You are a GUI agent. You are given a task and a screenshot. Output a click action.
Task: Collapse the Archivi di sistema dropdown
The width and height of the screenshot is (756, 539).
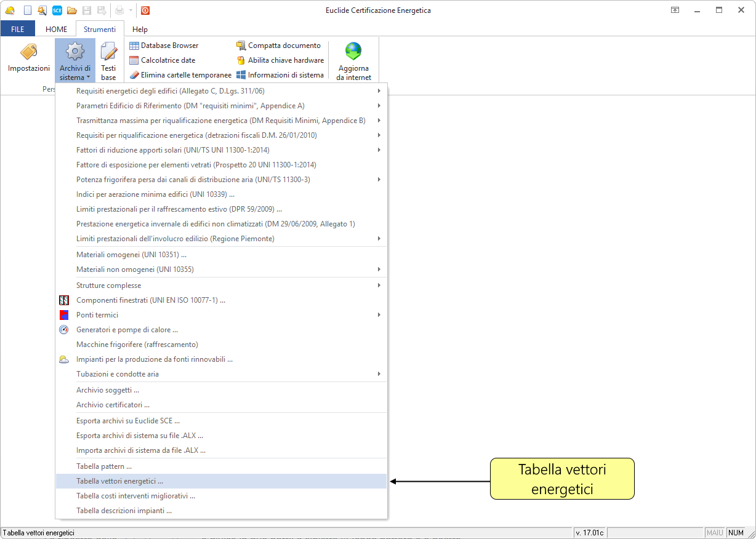(75, 61)
